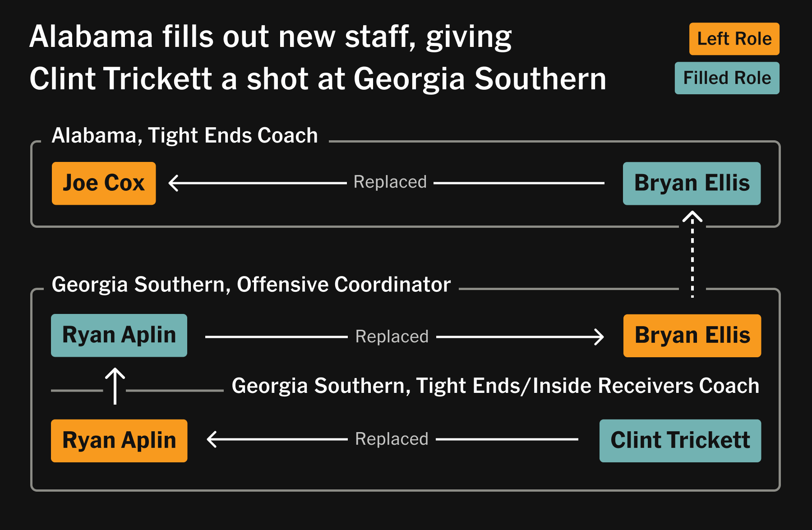Select the teal Ryan Aplin box
Image resolution: width=812 pixels, height=530 pixels.
(x=119, y=336)
